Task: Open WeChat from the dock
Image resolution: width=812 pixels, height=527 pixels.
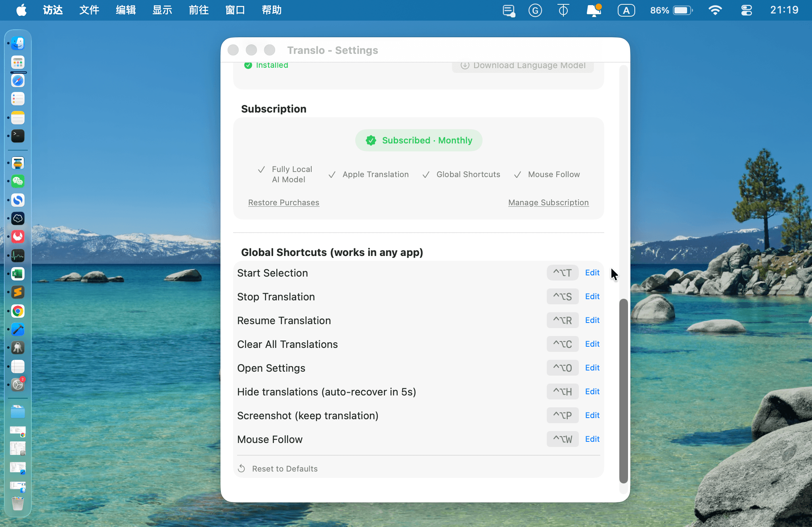Action: (18, 181)
